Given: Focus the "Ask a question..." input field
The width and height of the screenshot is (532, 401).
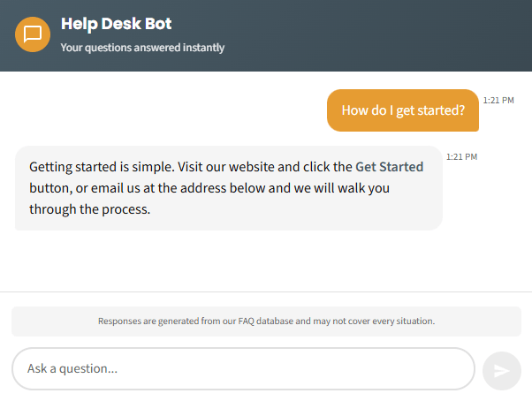Looking at the screenshot, I should (243, 368).
